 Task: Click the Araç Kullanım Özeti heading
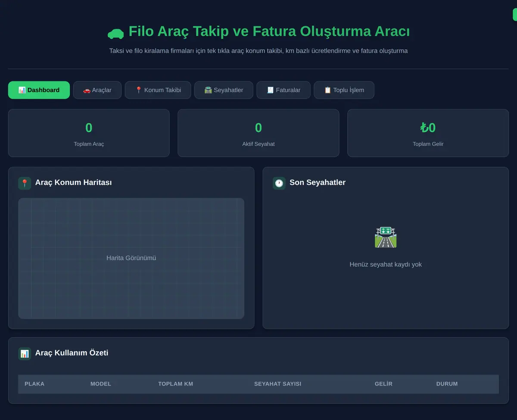72,353
